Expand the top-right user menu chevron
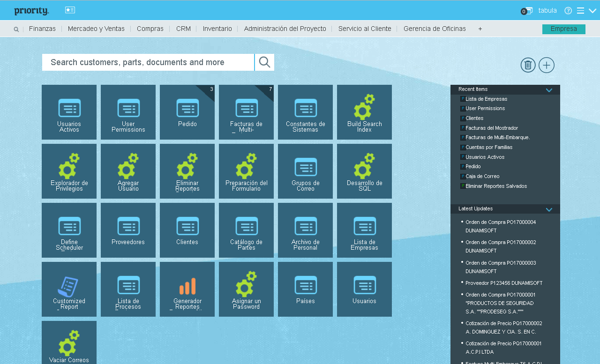The width and height of the screenshot is (600, 364). [592, 11]
